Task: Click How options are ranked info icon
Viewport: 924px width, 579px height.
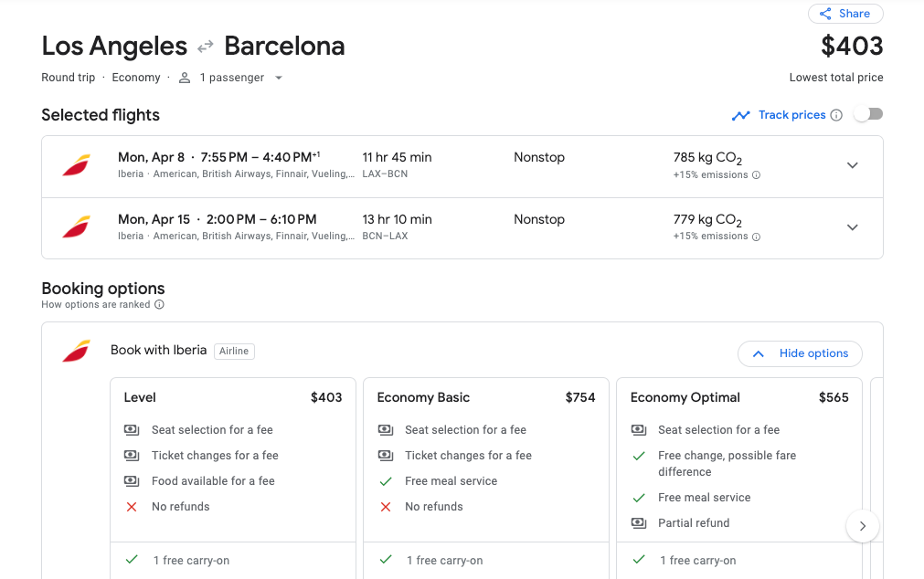Action: click(159, 305)
